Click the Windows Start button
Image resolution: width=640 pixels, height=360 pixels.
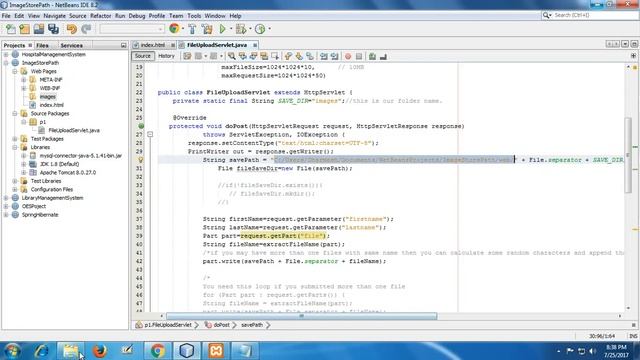(12, 351)
